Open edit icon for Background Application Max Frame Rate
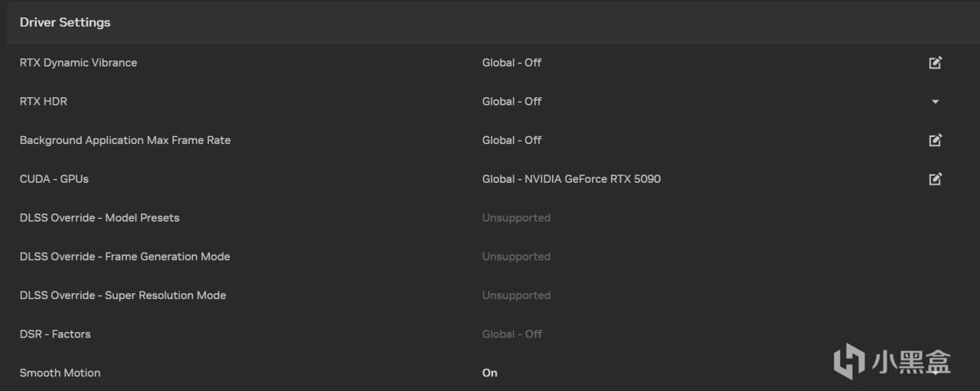This screenshot has width=980, height=391. click(x=935, y=140)
